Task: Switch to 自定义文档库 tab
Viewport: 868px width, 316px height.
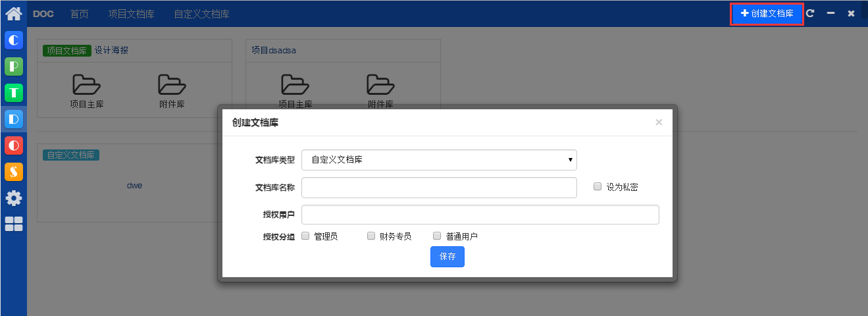Action: 201,13
